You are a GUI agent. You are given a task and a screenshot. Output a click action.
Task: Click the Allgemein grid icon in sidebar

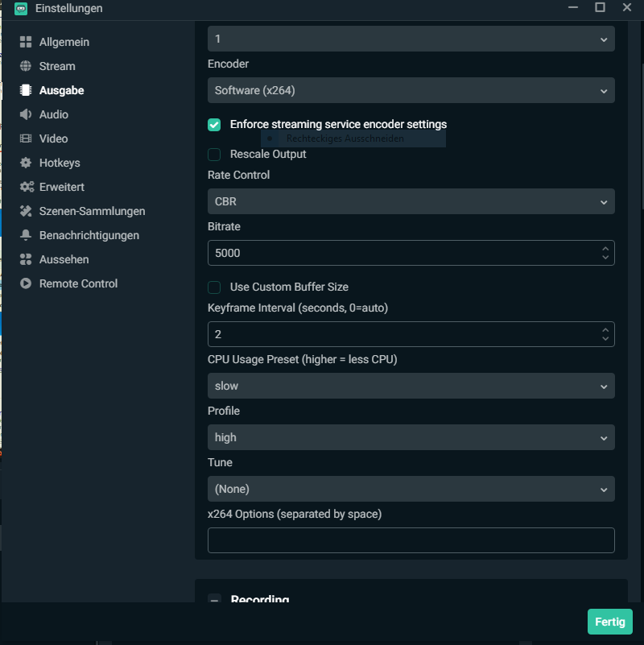click(26, 42)
